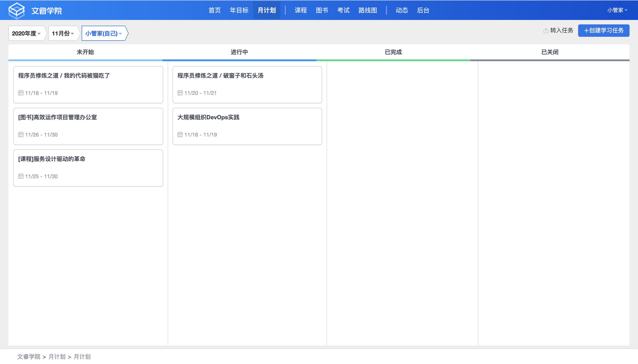Screen dimensions: 638x364
Task: Open the 课程 navigation item
Action: (x=301, y=10)
